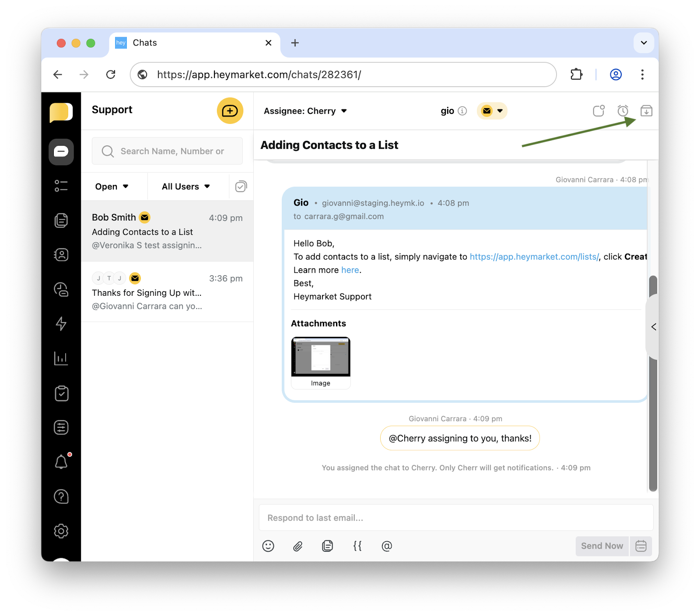Open the browser three-dot menu
The image size is (700, 616).
642,75
